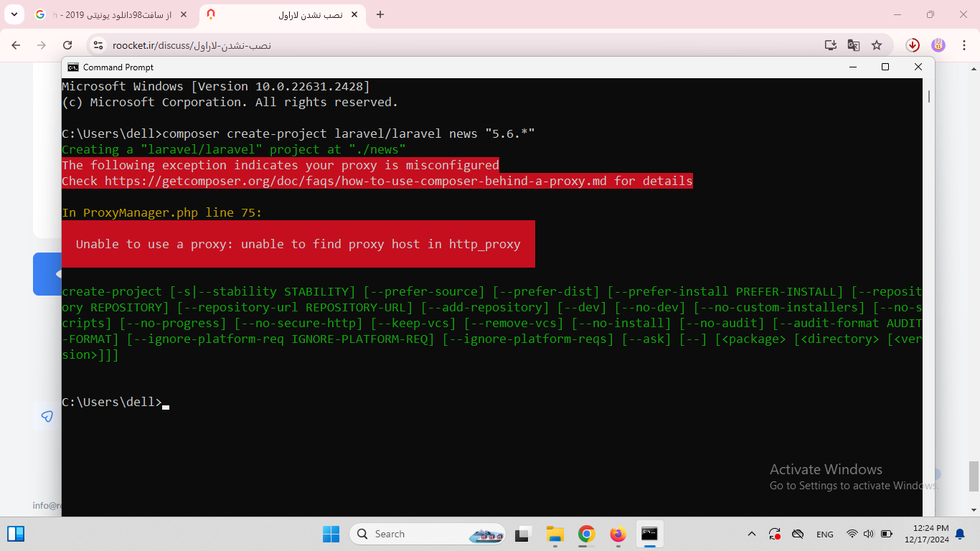Minimize the Command Prompt window
This screenshot has height=551, width=980.
click(852, 67)
